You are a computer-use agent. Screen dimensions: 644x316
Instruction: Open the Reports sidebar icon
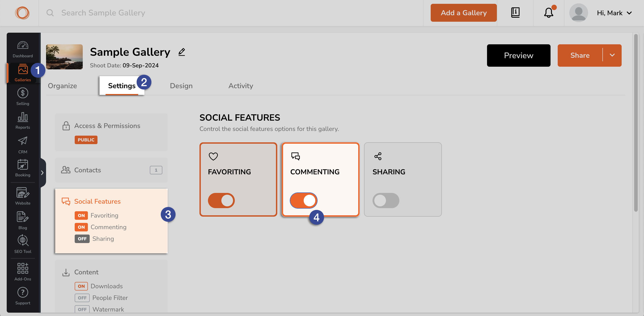coord(23,120)
